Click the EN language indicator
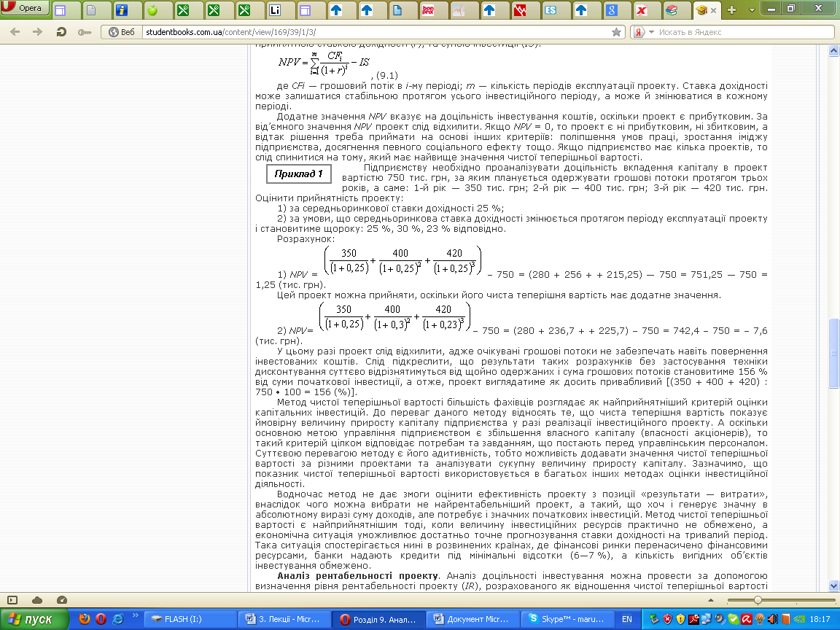840x630 pixels. (626, 619)
